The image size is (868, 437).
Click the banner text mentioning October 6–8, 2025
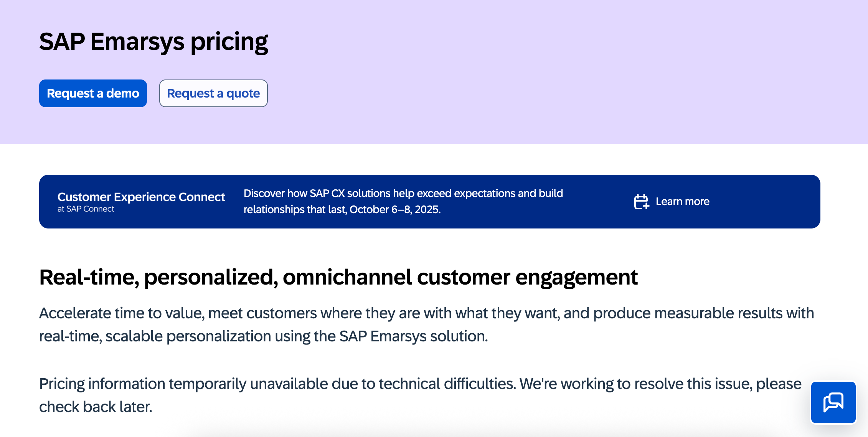click(x=403, y=201)
